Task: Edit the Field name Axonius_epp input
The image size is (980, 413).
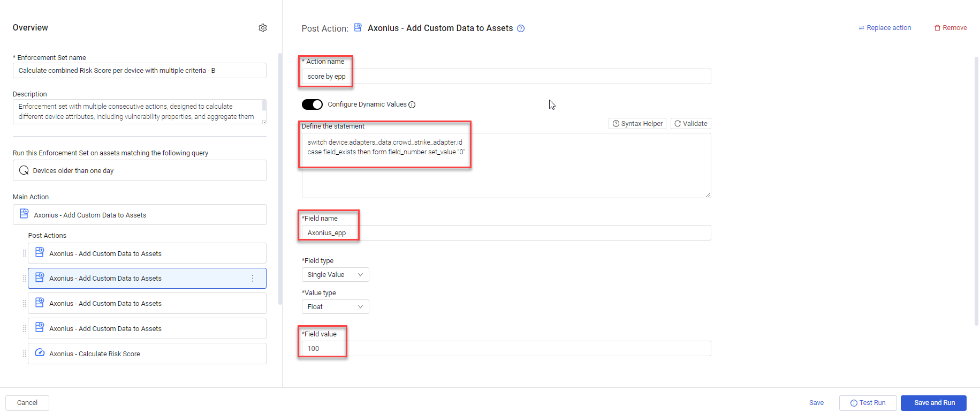Action: (506, 233)
